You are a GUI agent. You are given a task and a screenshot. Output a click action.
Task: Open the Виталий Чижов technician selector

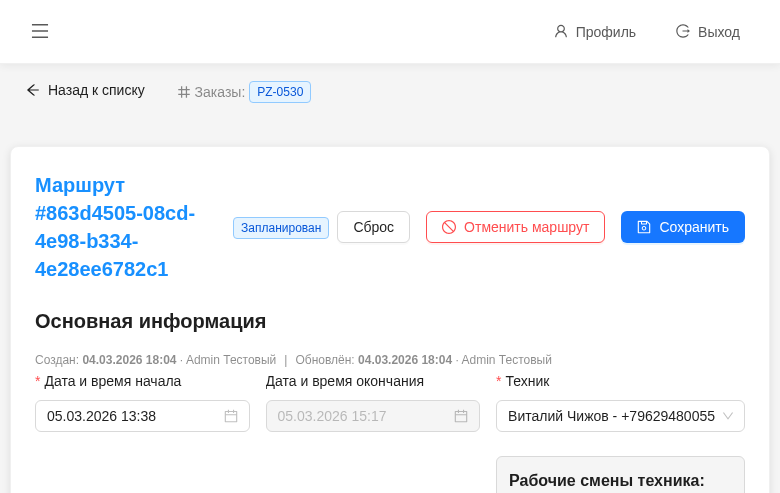[610, 416]
